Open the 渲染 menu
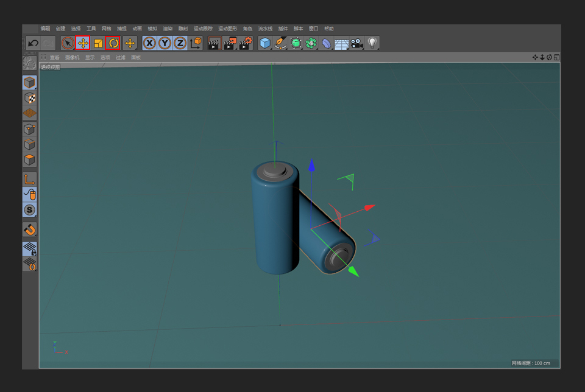The width and height of the screenshot is (585, 392). pos(166,28)
